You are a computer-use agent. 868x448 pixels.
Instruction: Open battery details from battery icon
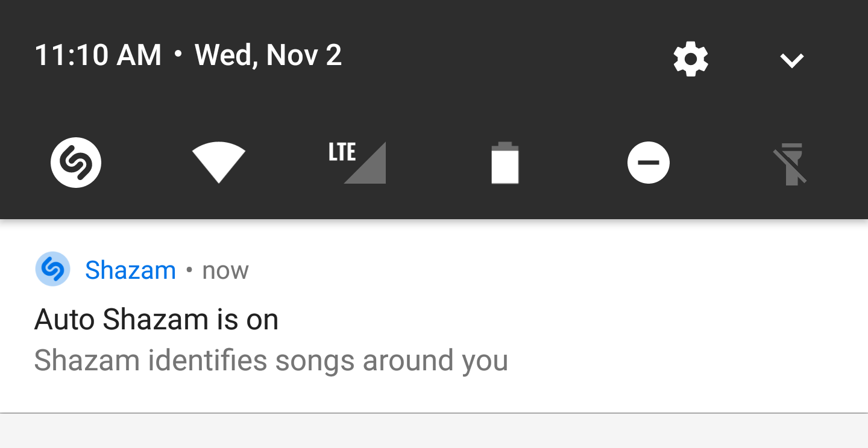[x=505, y=163]
